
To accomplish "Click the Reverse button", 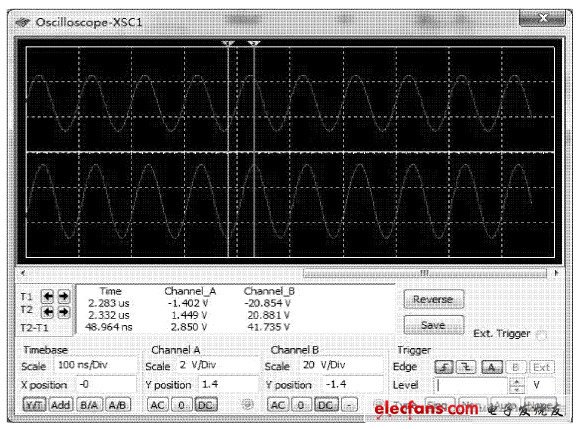I will tap(433, 299).
